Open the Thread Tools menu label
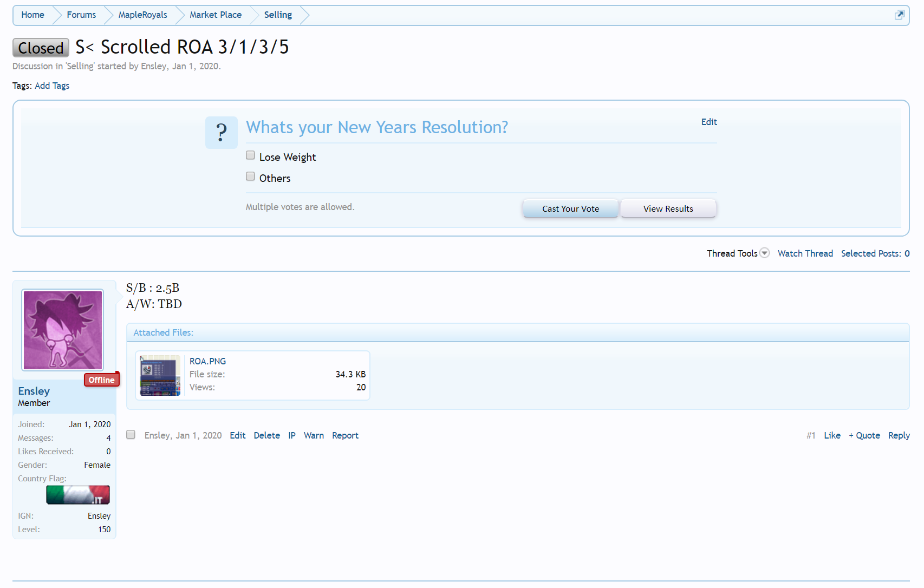Screen dimensions: 924x588 pos(732,253)
